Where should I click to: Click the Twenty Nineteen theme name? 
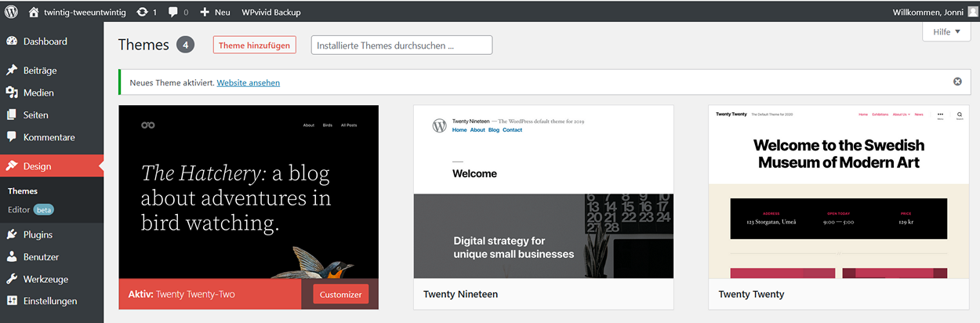coord(460,294)
